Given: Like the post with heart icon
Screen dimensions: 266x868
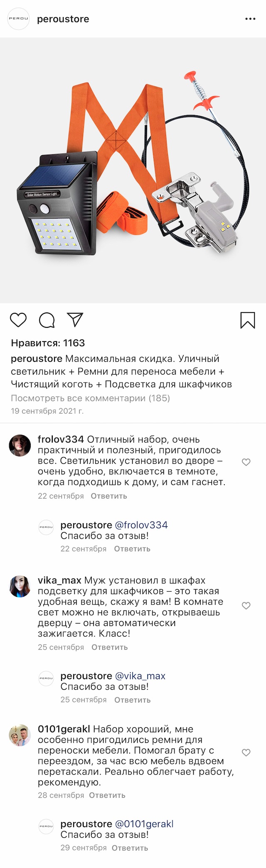Looking at the screenshot, I should 18,320.
